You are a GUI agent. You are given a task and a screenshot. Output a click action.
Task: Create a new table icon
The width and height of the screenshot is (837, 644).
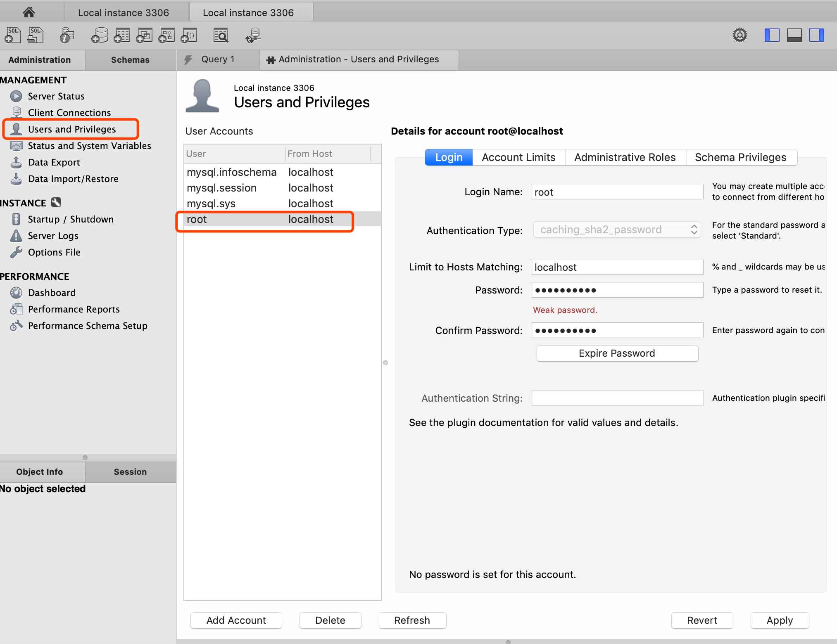(x=122, y=36)
